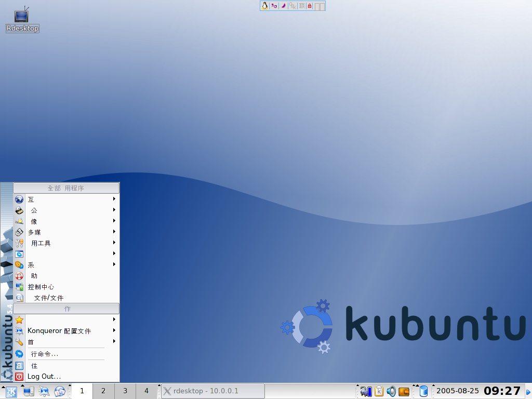Viewport: 532px width, 399px height.
Task: Click the speaker volume tray icon
Action: (391, 392)
